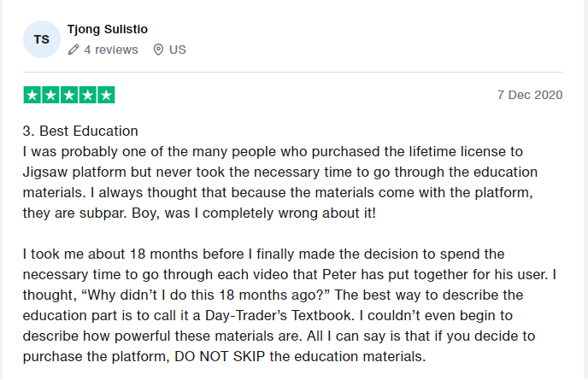The height and width of the screenshot is (380, 588).
Task: Click the fifth green rating star
Action: click(x=106, y=95)
